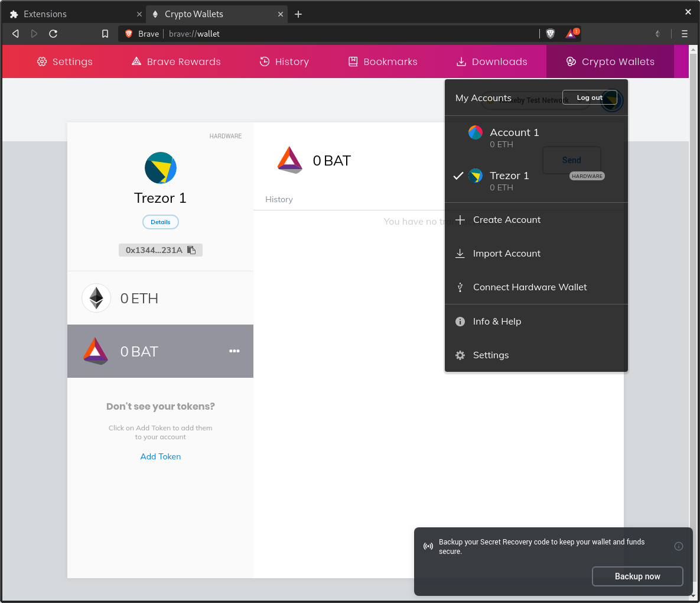
Task: Reload the page with the refresh icon
Action: point(53,34)
